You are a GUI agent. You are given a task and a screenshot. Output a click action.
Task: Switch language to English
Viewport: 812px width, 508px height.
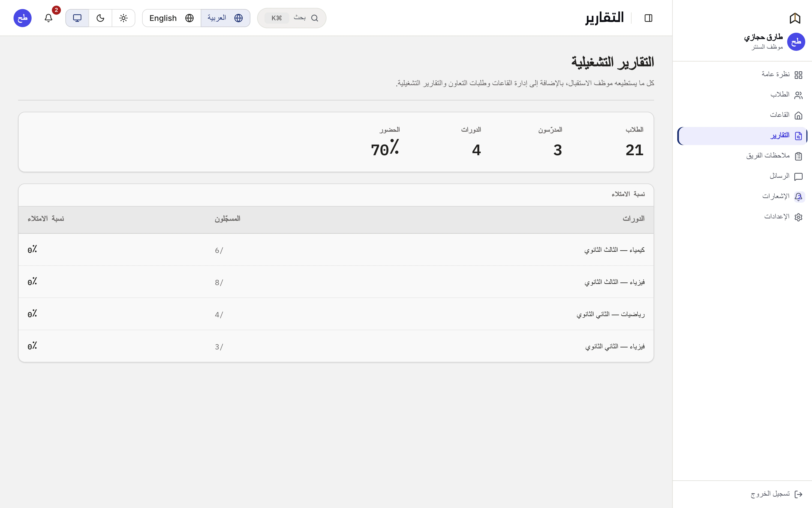tap(171, 18)
